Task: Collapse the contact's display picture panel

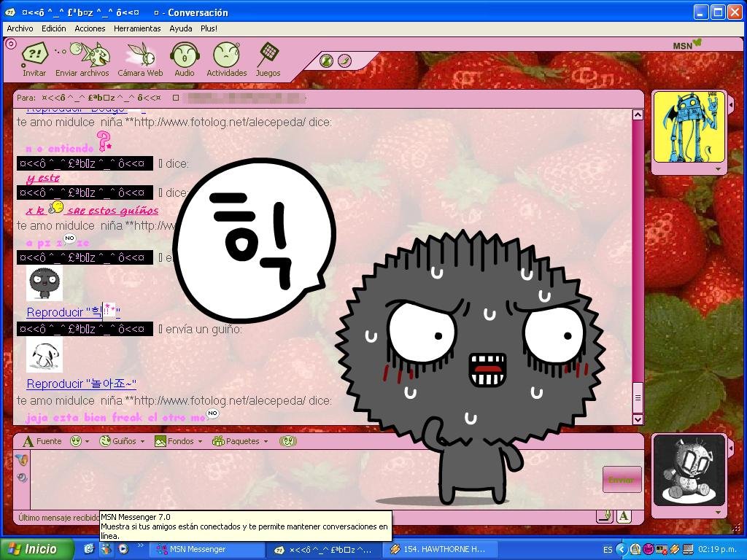Action: pyautogui.click(x=731, y=104)
